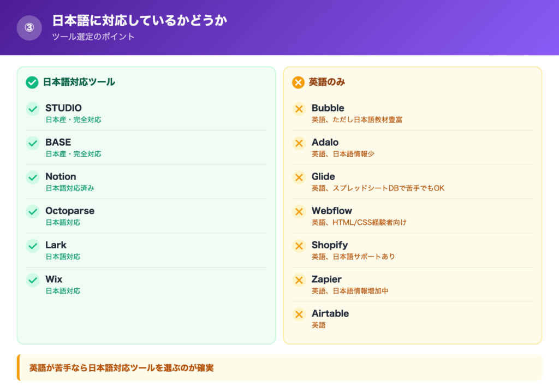Select the 日本語に対応しているかどうか title
559x392 pixels.
(139, 20)
